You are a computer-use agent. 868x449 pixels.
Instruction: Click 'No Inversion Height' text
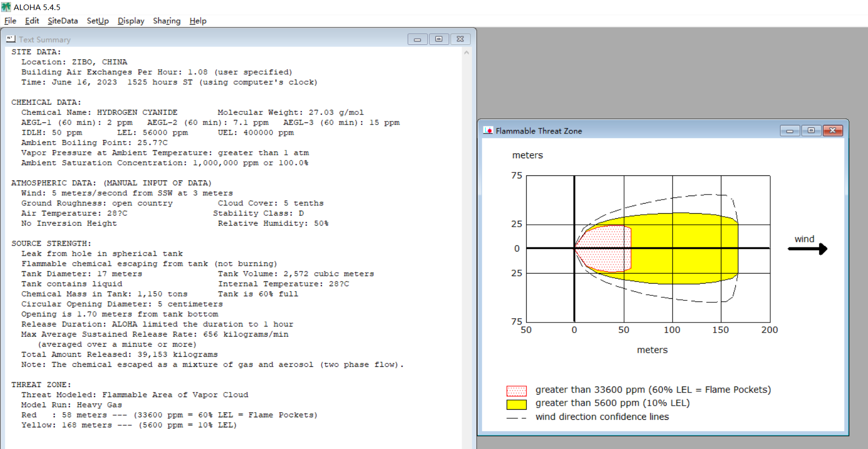pos(69,223)
